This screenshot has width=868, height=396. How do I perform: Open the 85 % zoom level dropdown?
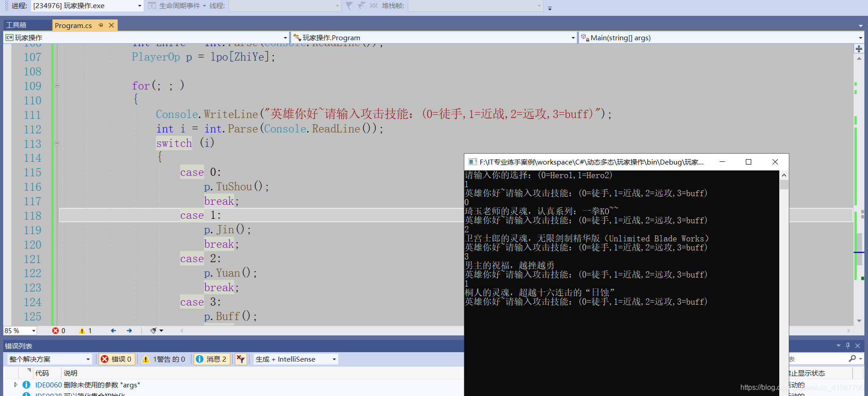click(x=20, y=331)
